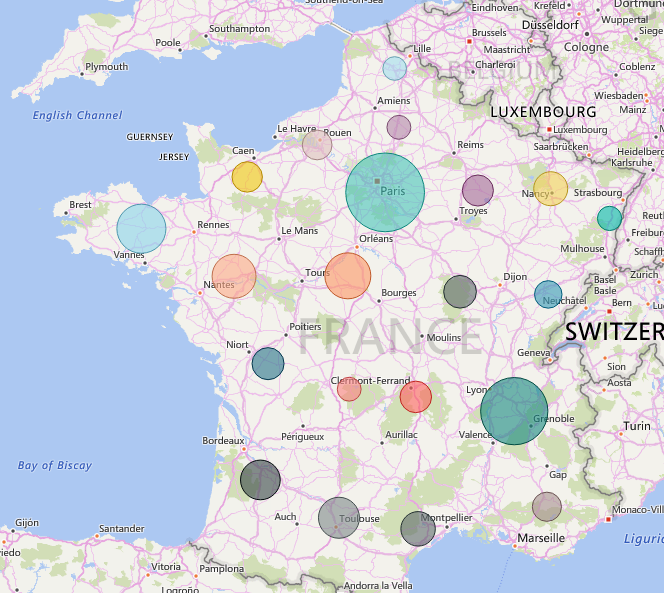Click the Orléans city label
This screenshot has width=664, height=593.
[x=376, y=238]
